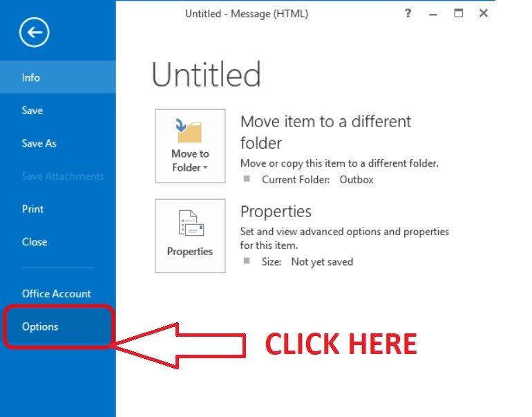Minimize the message window
532x417 pixels.
(434, 13)
